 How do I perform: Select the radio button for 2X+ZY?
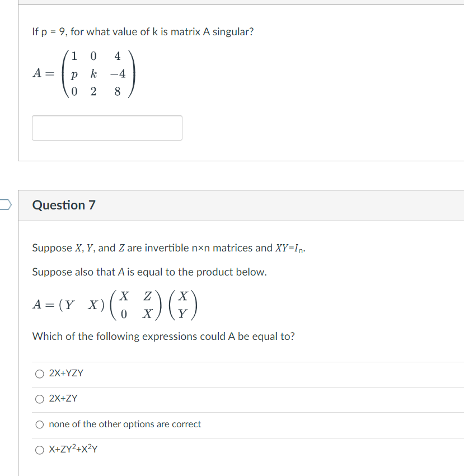39,399
